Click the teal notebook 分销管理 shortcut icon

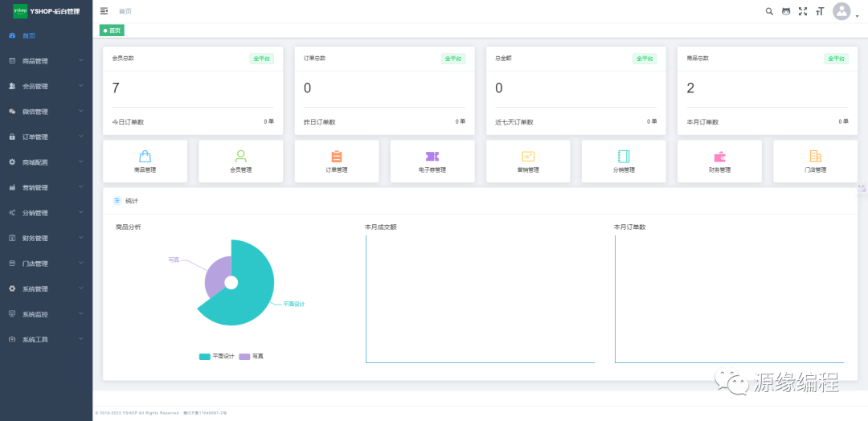[624, 156]
